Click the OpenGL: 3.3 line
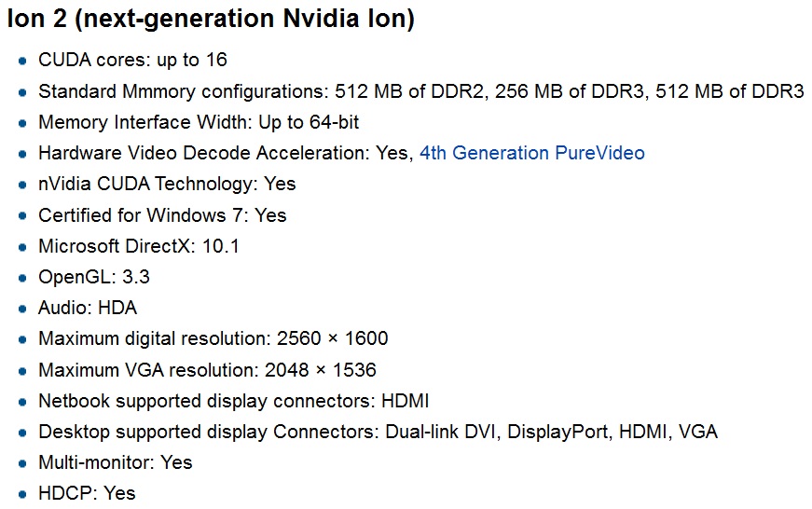 94,277
